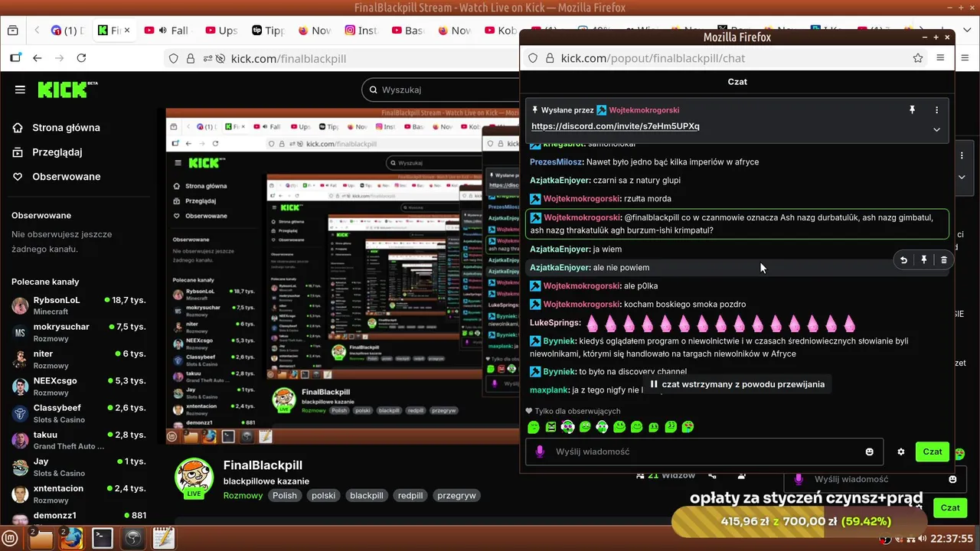Click PrezesMilosz username in chat
The height and width of the screenshot is (551, 980).
pyautogui.click(x=557, y=161)
